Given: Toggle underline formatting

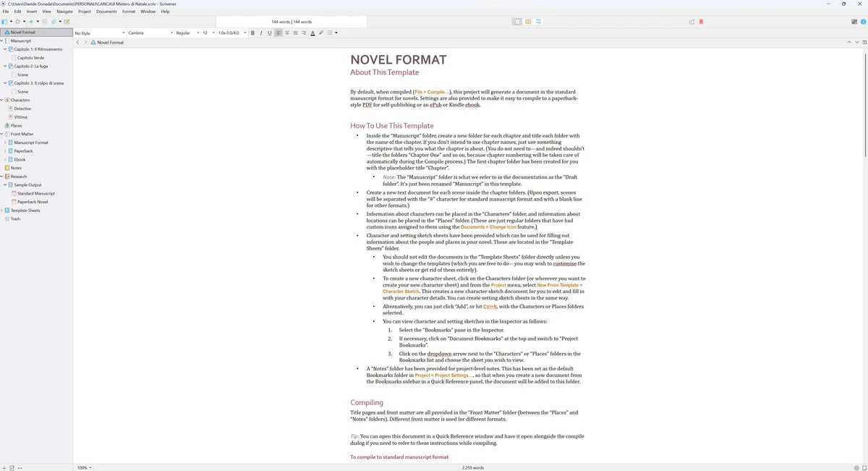Looking at the screenshot, I should [270, 33].
